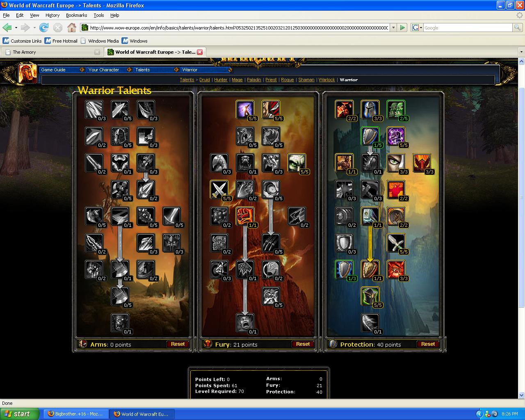Click Piercing Howl 0/1 talent in Fury tree

tap(245, 163)
